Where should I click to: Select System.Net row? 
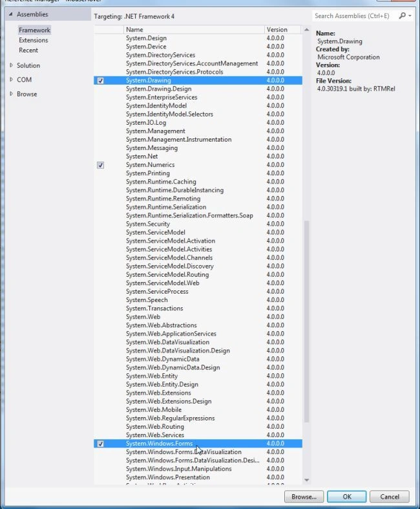tap(198, 157)
